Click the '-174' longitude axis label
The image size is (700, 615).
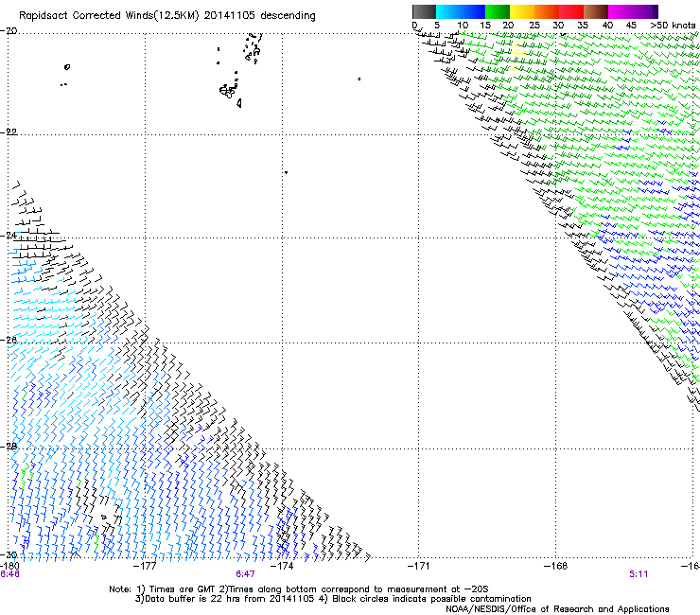[282, 566]
